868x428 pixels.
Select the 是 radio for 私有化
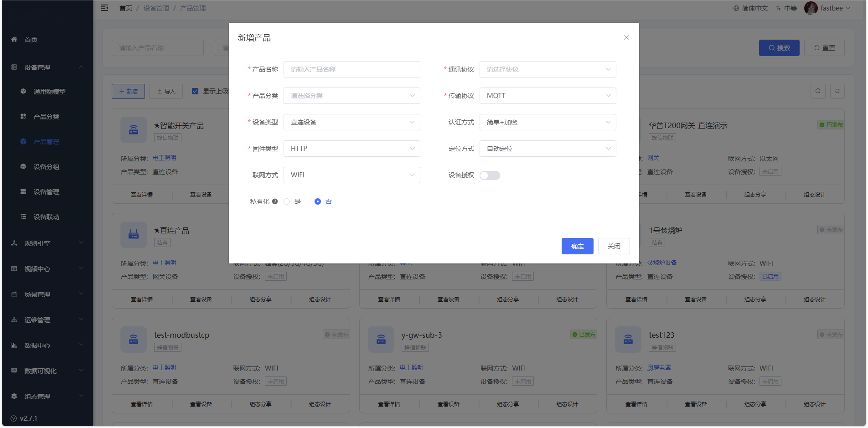(287, 201)
